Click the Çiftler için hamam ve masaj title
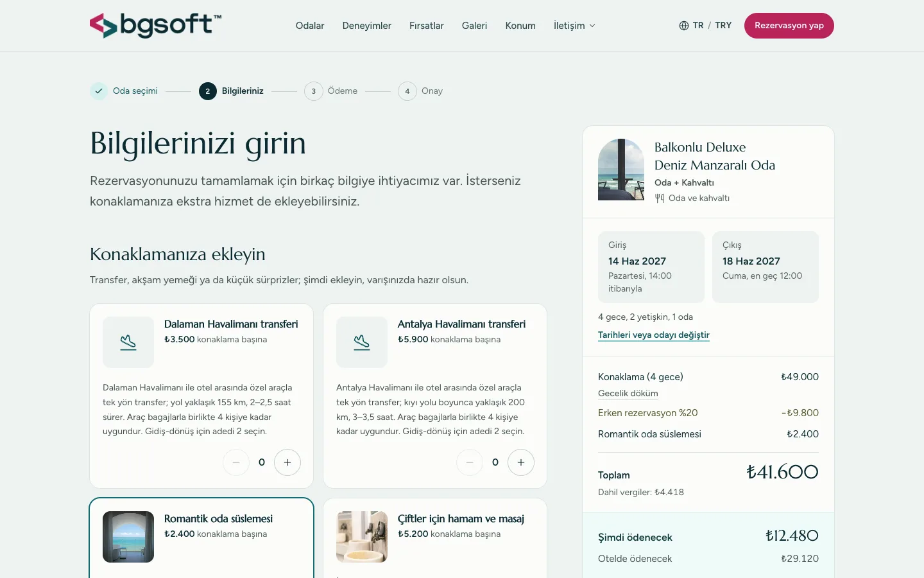This screenshot has height=578, width=924. click(x=461, y=519)
